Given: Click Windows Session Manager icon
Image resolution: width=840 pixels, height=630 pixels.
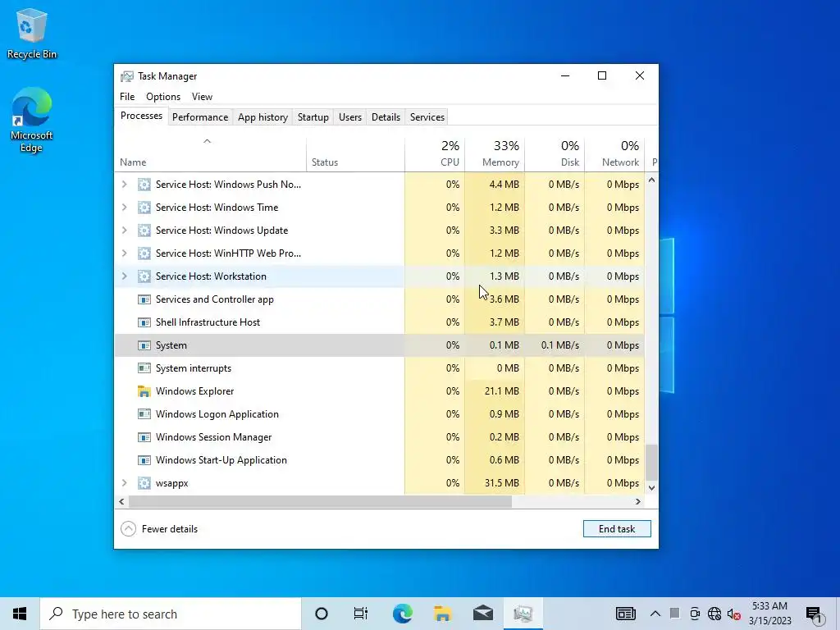Looking at the screenshot, I should (144, 437).
